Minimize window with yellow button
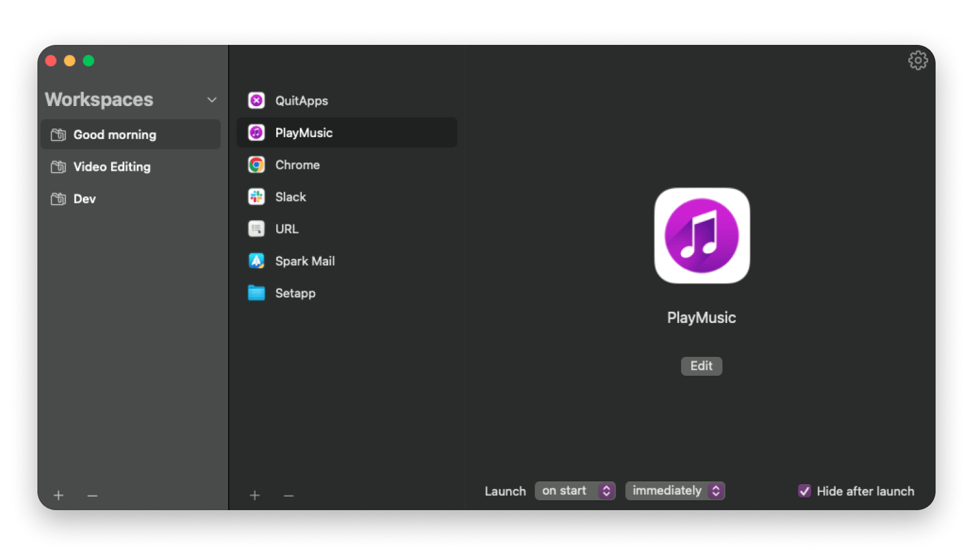This screenshot has height=560, width=973. 70,60
